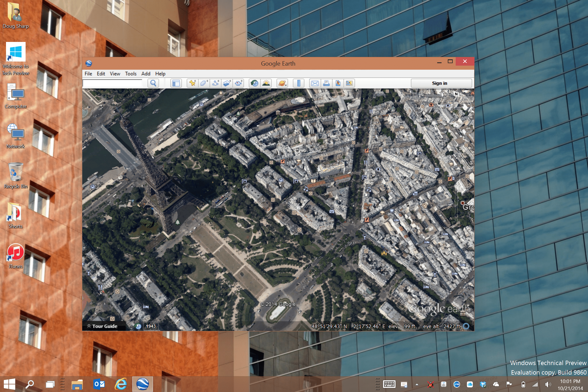Image resolution: width=588 pixels, height=392 pixels.
Task: Open the File menu
Action: tap(88, 74)
